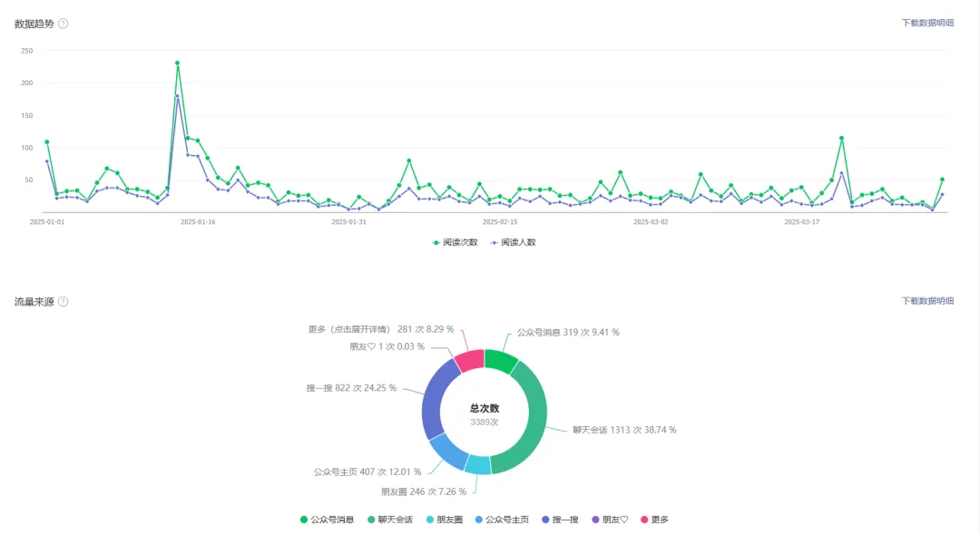Image resolution: width=980 pixels, height=535 pixels.
Task: Toggle 搜一搜 in donut chart legend
Action: click(x=560, y=520)
